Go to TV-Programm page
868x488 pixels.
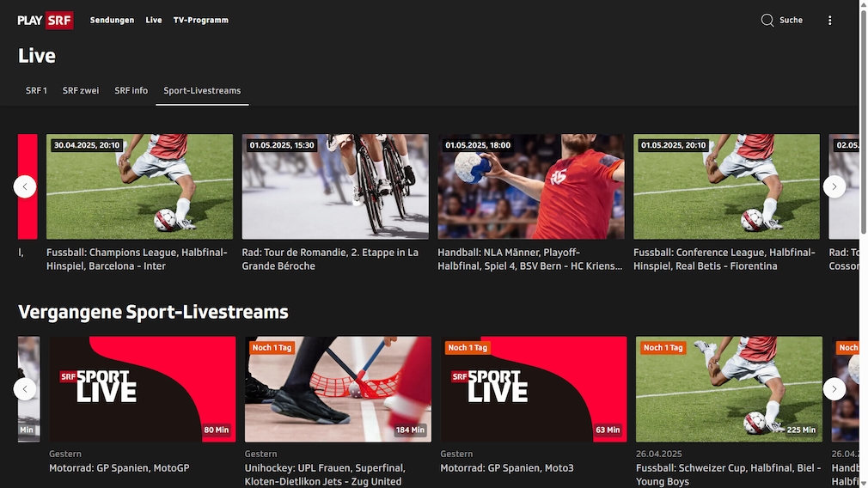[200, 20]
